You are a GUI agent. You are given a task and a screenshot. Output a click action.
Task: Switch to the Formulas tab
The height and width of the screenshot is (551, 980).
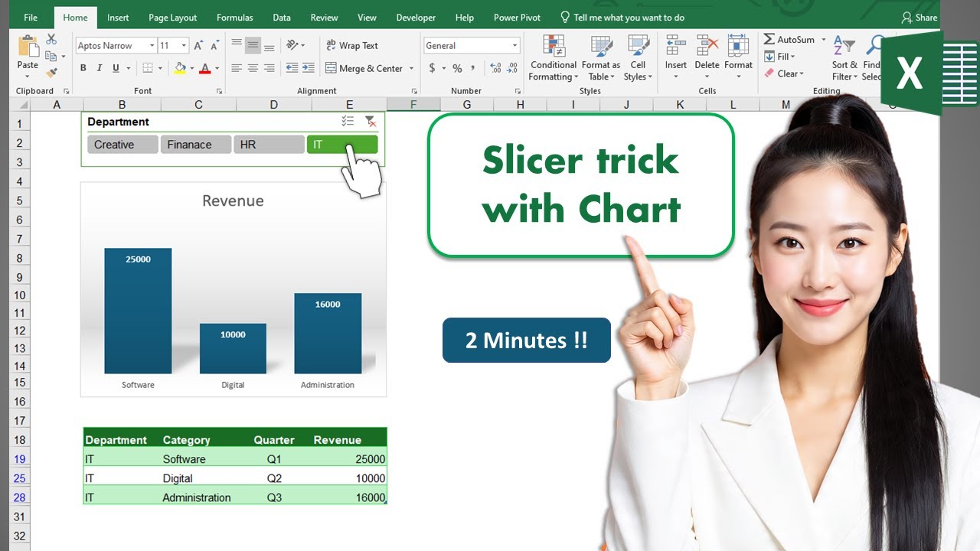(234, 18)
